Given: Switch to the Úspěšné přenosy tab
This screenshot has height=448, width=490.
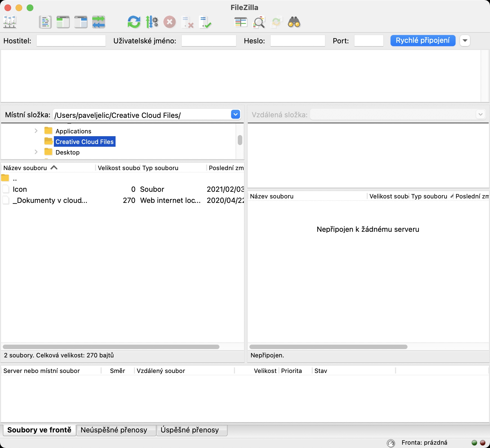Looking at the screenshot, I should (x=192, y=430).
